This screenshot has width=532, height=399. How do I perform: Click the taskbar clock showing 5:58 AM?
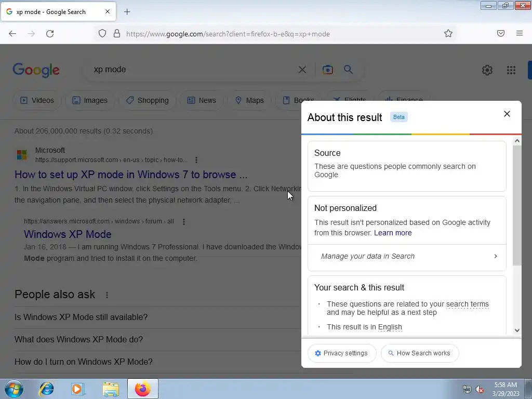(506, 389)
